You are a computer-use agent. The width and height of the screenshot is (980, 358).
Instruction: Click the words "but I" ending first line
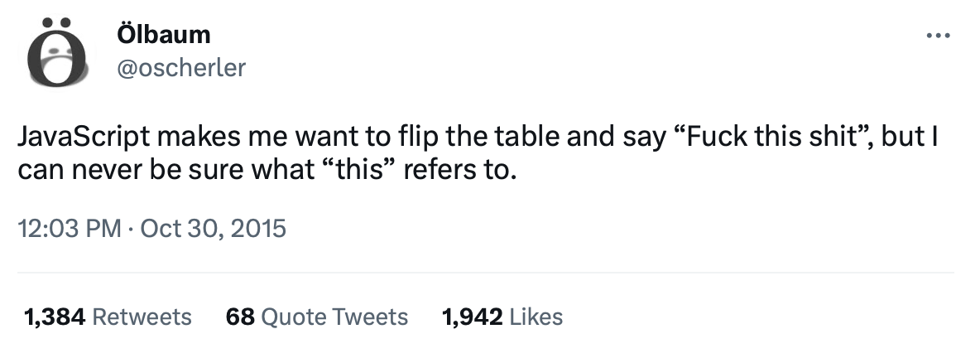[x=909, y=138]
